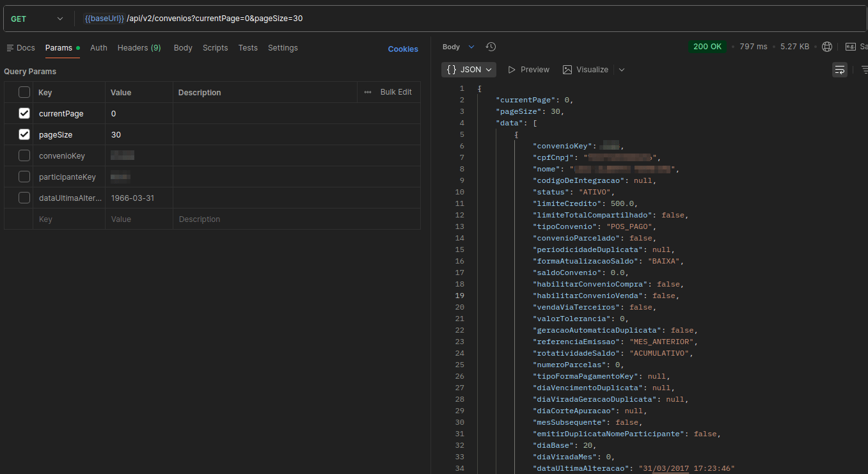
Task: Expand the Visualize options chevron
Action: [621, 70]
